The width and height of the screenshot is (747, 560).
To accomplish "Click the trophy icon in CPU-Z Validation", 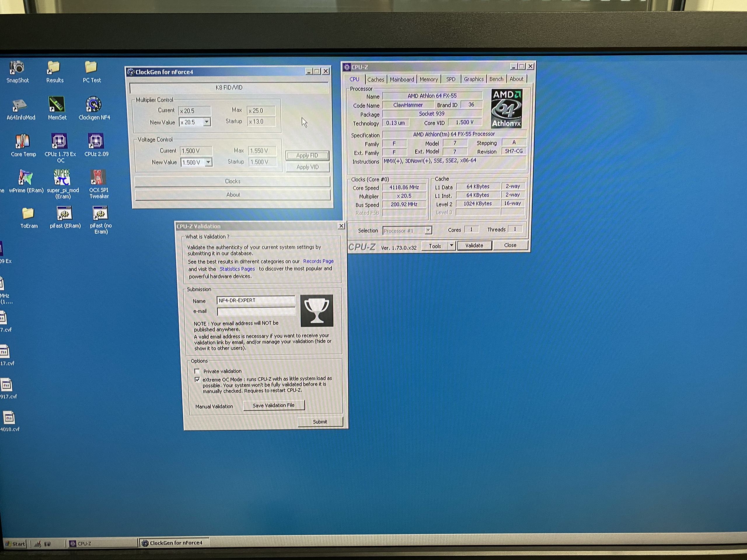I will tap(316, 311).
